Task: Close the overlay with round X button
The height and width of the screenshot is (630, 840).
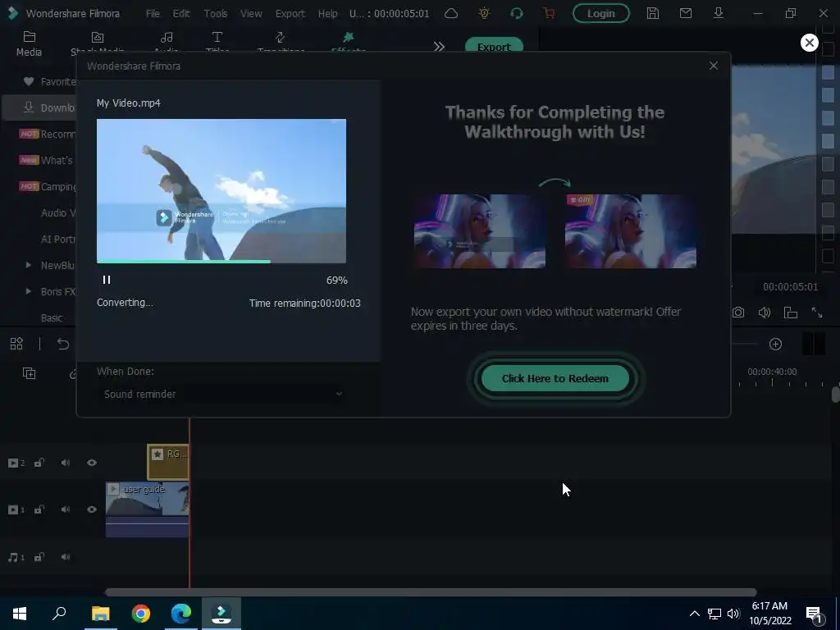Action: point(809,43)
